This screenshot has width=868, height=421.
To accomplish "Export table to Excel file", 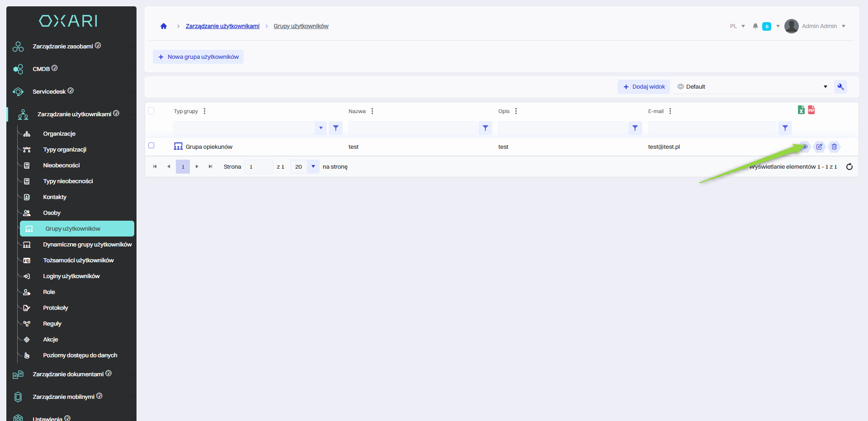I will [x=801, y=110].
